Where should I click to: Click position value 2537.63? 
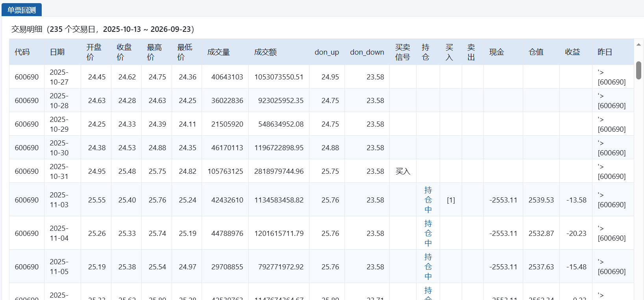point(541,267)
